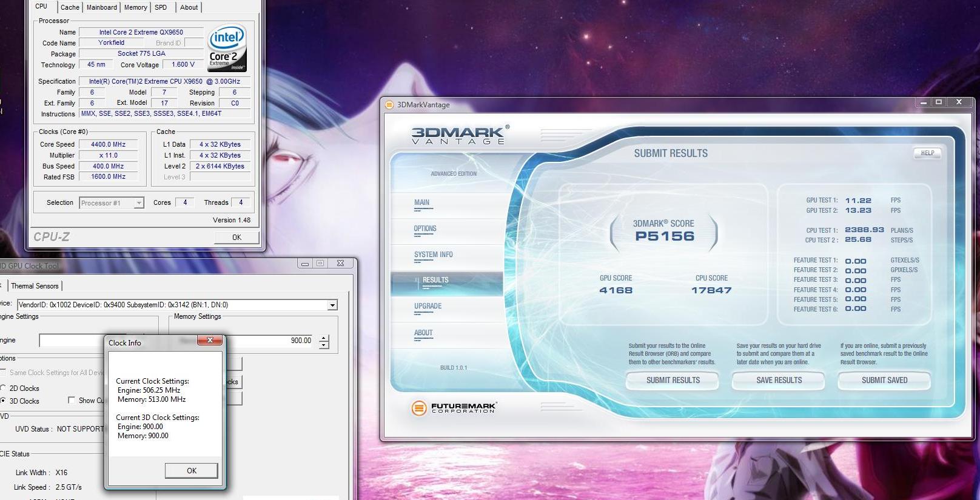Click the Multiplier value x 11.0

click(108, 156)
